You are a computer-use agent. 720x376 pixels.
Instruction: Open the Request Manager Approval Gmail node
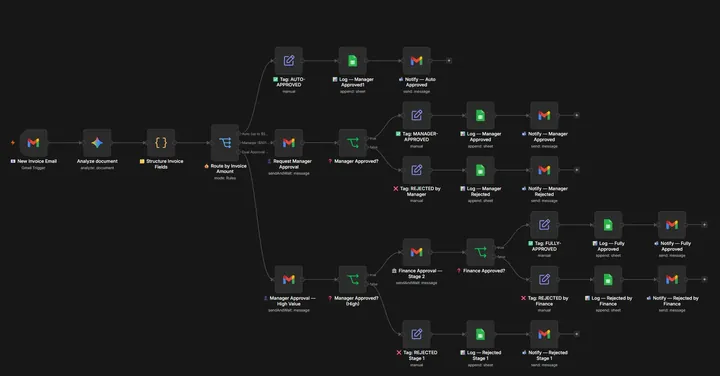click(288, 143)
